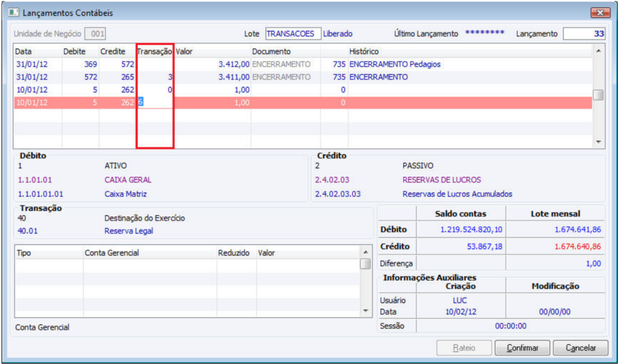
Task: Click Reservas de Lucros Acumulados text
Action: [457, 194]
